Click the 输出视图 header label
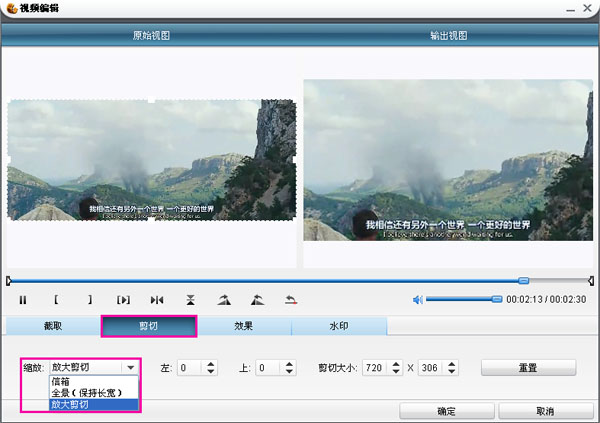Screen dimensions: 600x423 tap(448, 36)
